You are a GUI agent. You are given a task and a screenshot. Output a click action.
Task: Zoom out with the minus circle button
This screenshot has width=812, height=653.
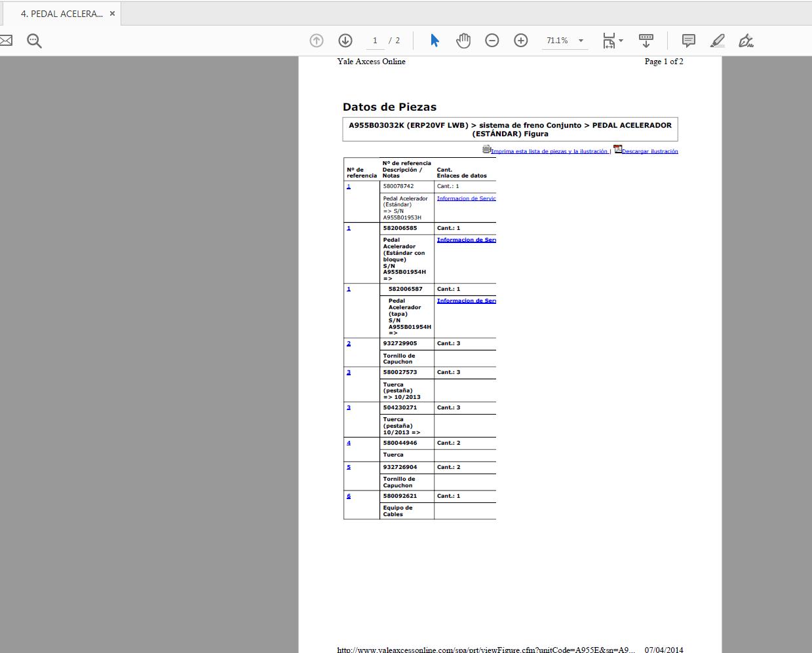tap(492, 41)
